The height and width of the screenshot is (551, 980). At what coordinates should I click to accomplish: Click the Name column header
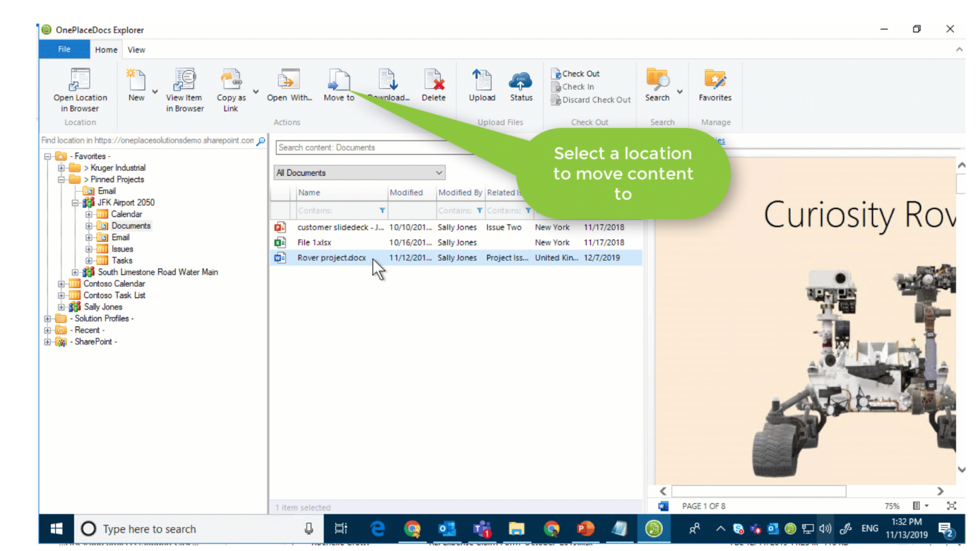(x=341, y=192)
